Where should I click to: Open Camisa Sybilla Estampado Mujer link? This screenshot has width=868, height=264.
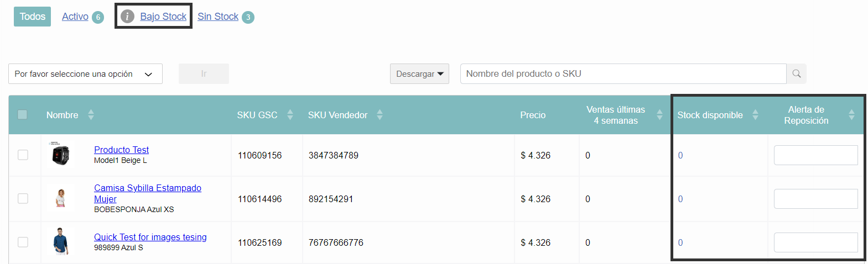(x=148, y=193)
